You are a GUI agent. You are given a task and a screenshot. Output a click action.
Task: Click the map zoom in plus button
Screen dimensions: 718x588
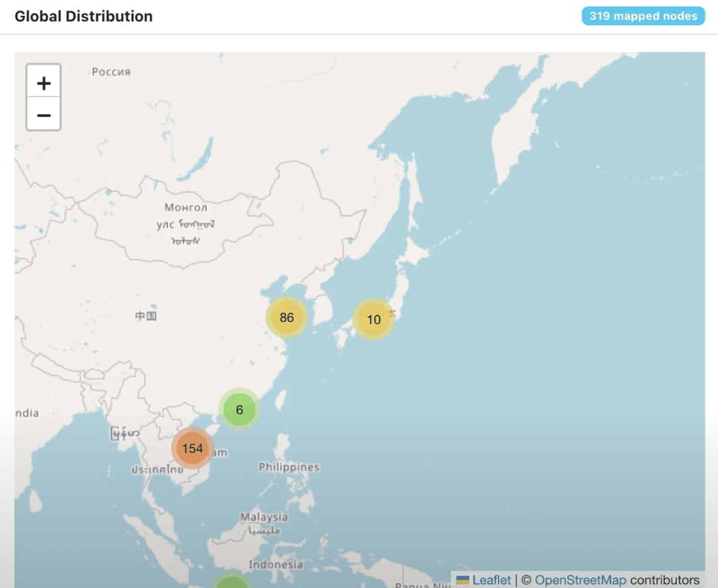[43, 83]
